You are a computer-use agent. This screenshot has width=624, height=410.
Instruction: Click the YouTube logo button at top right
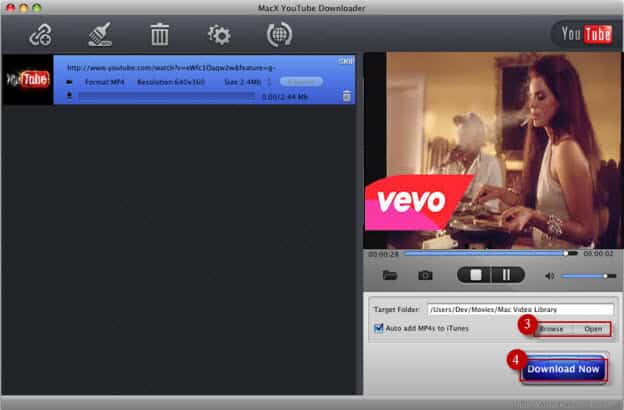tap(586, 34)
